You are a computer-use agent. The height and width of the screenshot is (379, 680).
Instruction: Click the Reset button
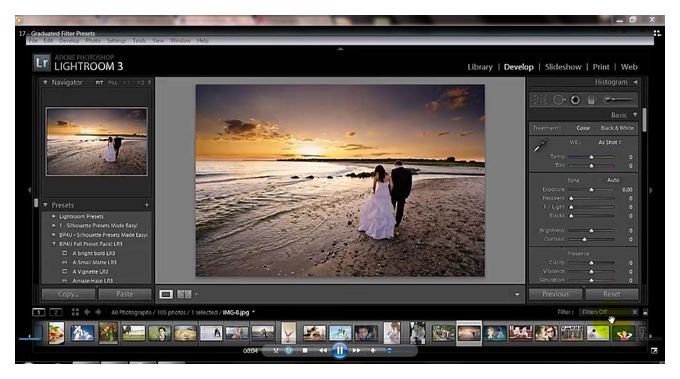tap(611, 294)
